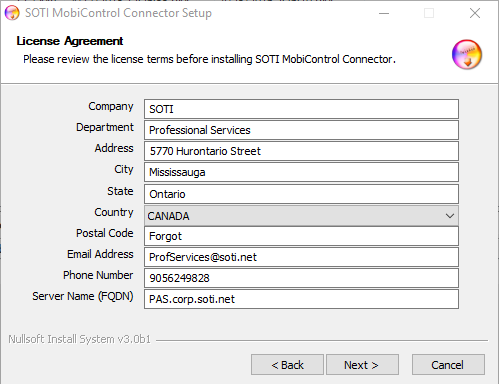The height and width of the screenshot is (384, 499).
Task: Click the Server Name field PAS.corp.soti.net
Action: click(x=301, y=299)
